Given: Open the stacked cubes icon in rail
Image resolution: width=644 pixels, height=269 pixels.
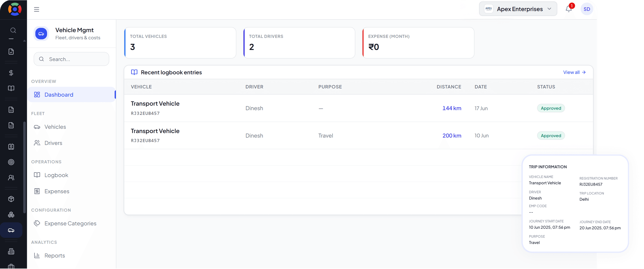Looking at the screenshot, I should click(11, 215).
